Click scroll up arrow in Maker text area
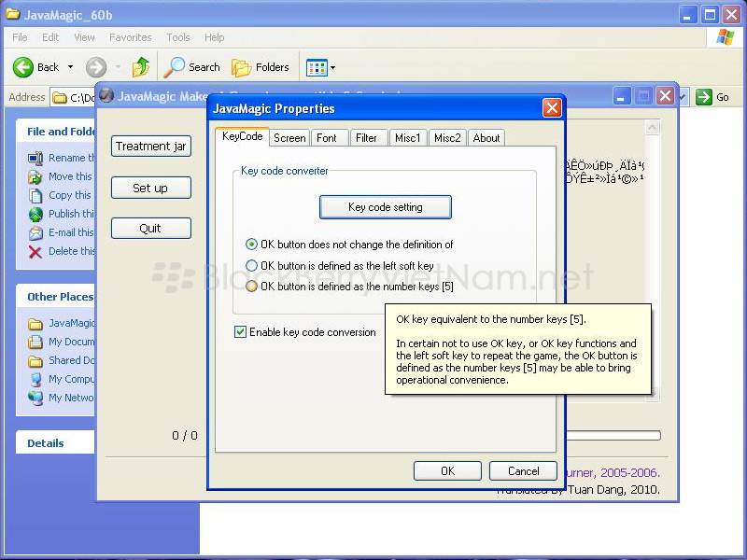 tap(652, 127)
